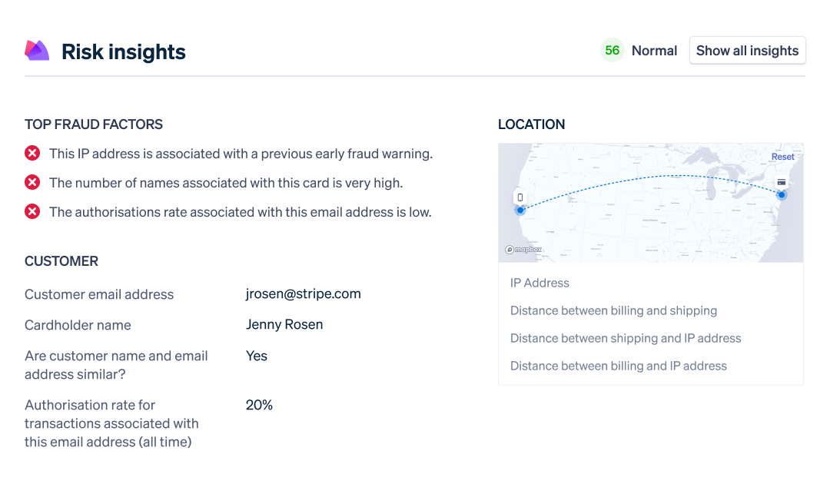Select the IP Address location row

click(x=539, y=283)
